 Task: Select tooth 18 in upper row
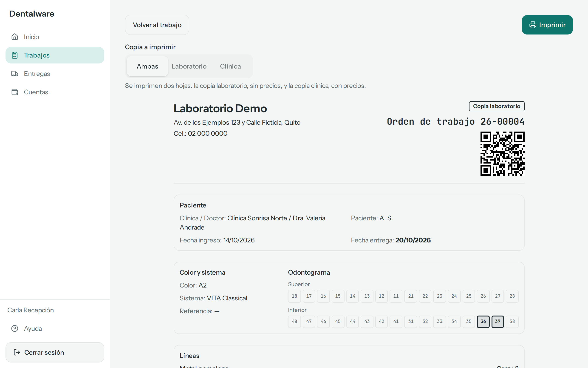point(294,296)
